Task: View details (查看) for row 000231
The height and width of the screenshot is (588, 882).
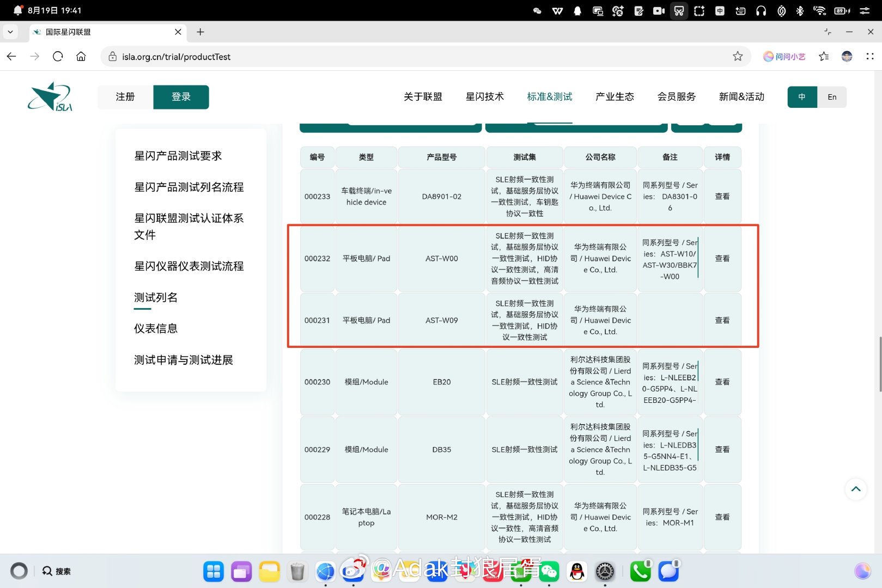Action: tap(722, 321)
